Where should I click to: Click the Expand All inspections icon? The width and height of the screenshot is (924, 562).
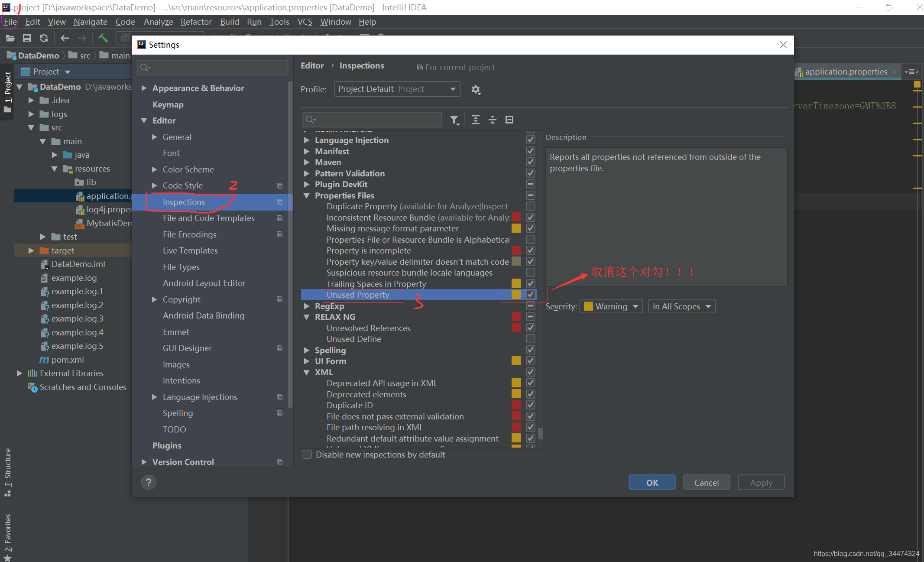[x=475, y=120]
